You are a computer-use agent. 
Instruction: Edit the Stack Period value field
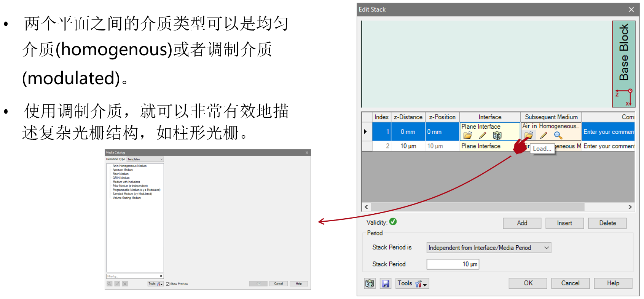(x=453, y=264)
